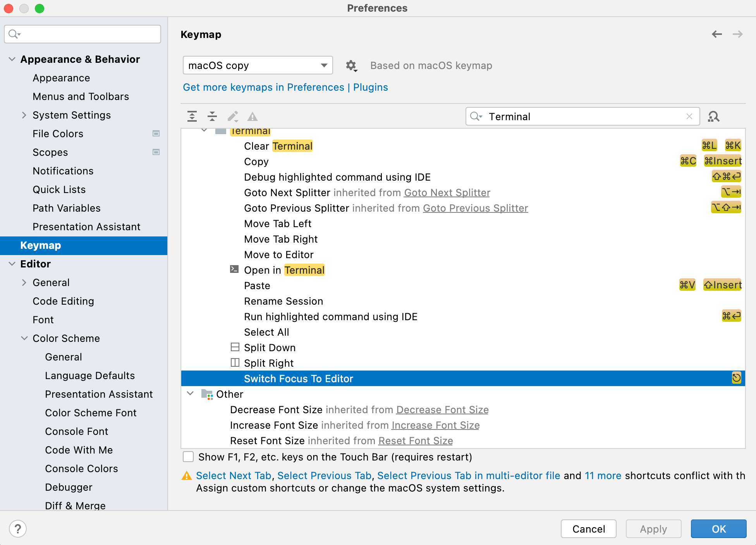Open Notifications settings page

(63, 171)
